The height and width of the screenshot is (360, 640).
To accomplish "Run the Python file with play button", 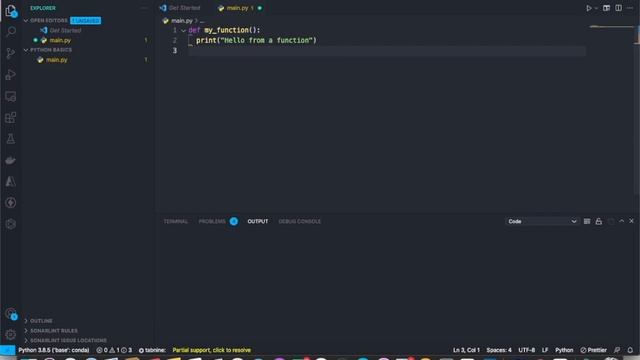I will tap(589, 8).
